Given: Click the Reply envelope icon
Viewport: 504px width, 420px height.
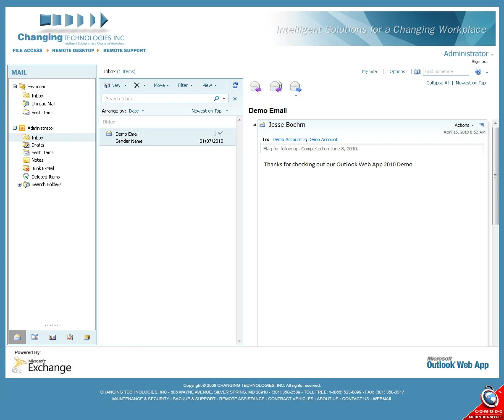Looking at the screenshot, I should tap(255, 87).
